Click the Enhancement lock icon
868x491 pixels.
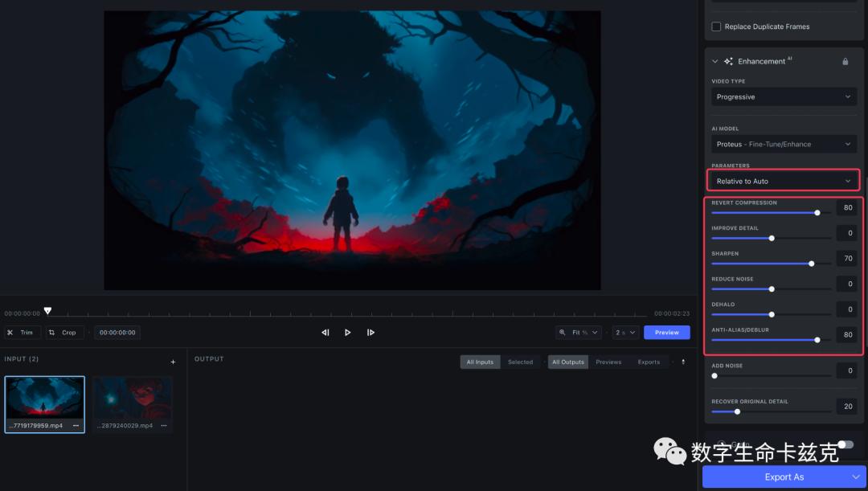tap(845, 61)
